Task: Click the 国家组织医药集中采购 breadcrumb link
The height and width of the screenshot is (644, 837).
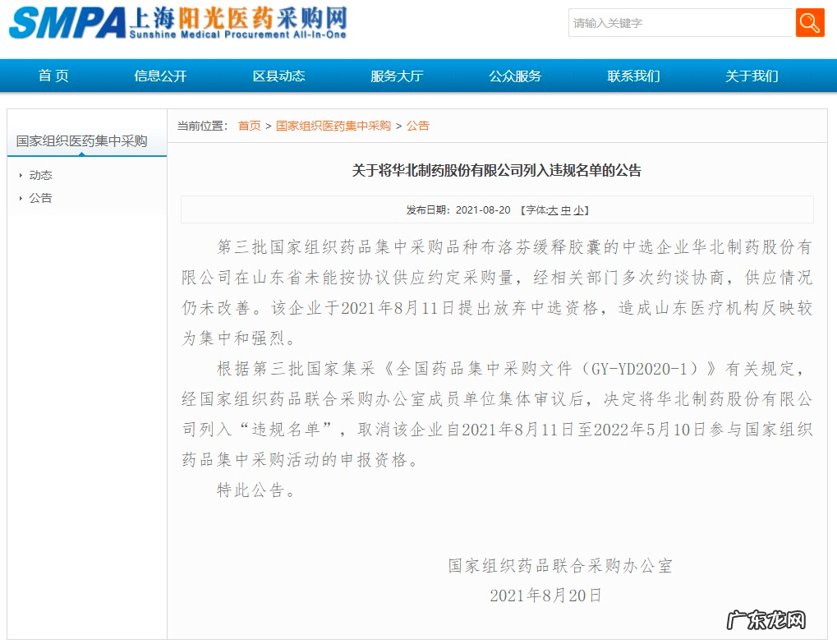Action: click(332, 126)
